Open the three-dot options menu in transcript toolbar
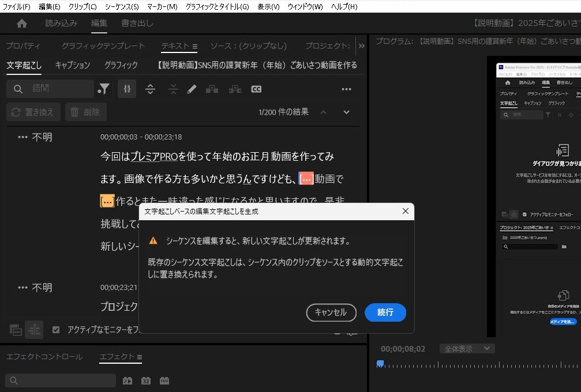The image size is (581, 392). (x=346, y=89)
